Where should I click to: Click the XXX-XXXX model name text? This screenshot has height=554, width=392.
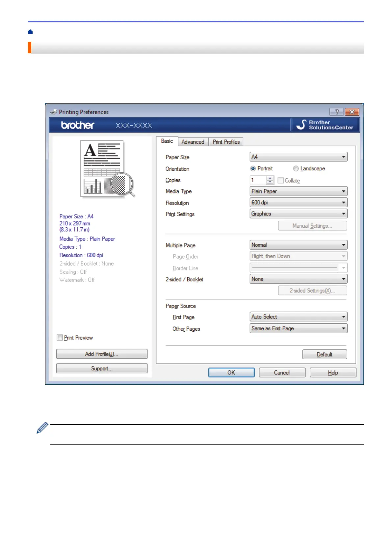click(134, 125)
